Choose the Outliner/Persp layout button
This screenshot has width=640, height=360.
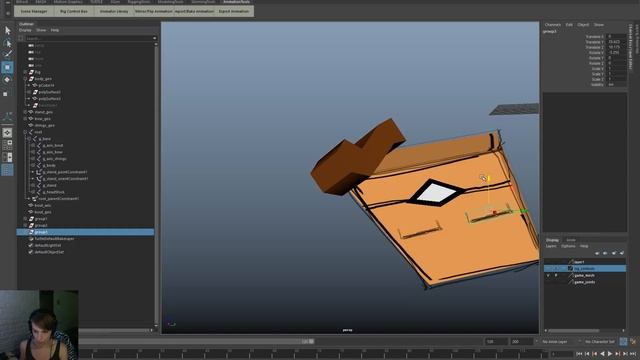tap(7, 157)
